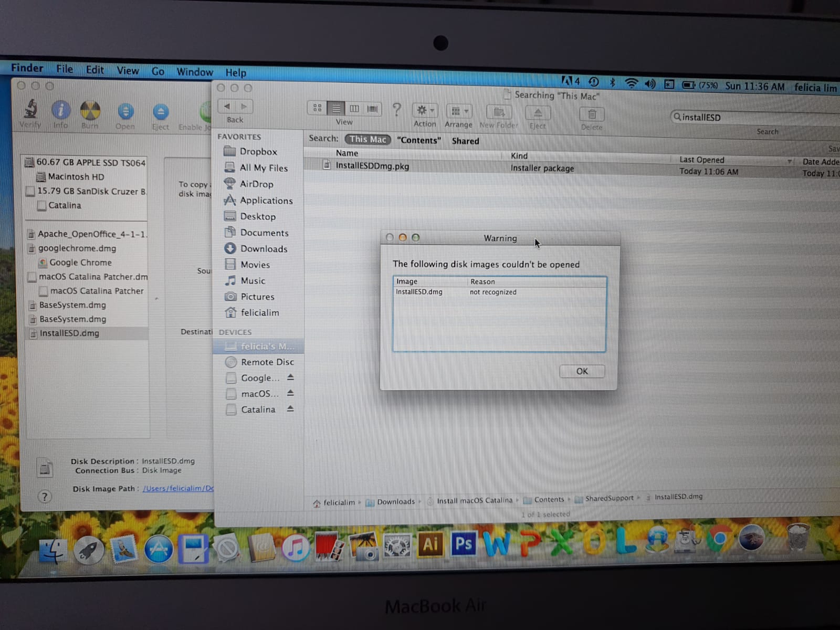This screenshot has height=630, width=840.
Task: Open the Help menu
Action: pos(236,72)
